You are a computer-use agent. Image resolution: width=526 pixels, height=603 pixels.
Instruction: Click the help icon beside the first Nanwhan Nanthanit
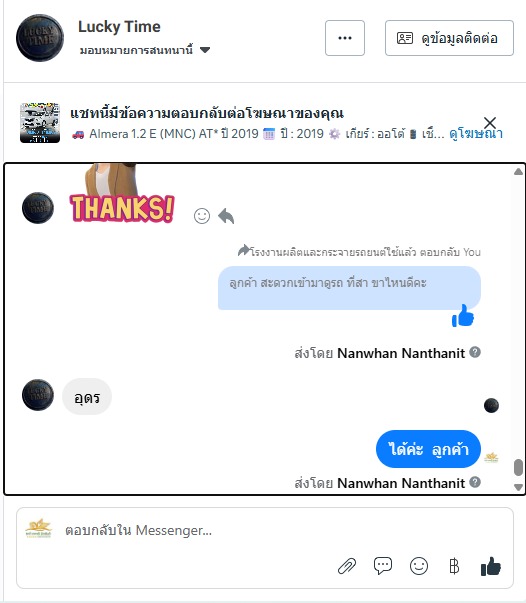coord(475,352)
